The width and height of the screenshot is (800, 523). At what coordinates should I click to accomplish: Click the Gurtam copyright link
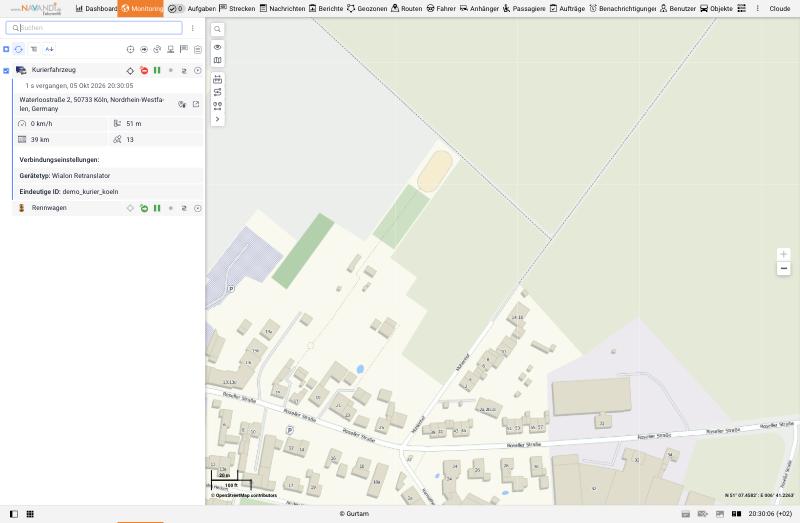coord(354,514)
